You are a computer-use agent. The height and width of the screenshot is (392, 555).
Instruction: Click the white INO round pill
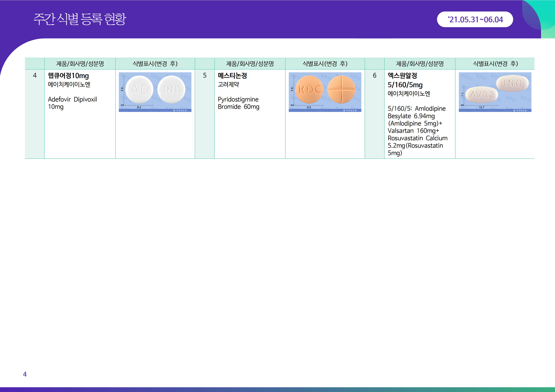(x=171, y=90)
